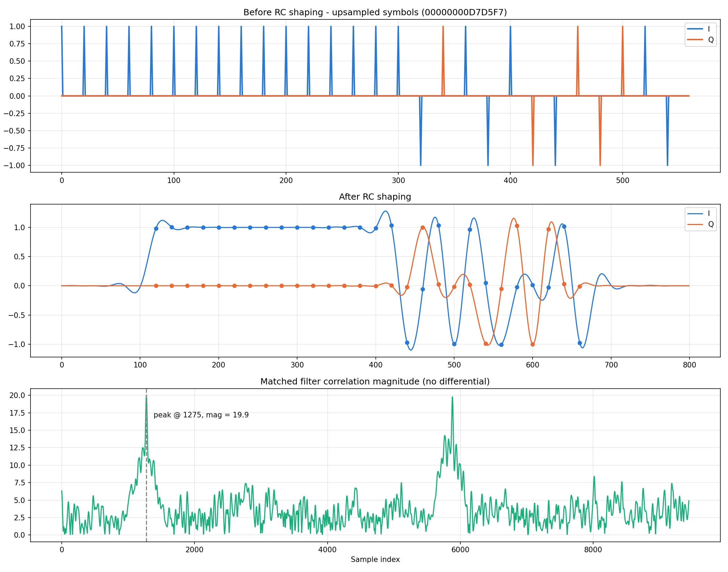Select the I legend entry in the top plot

pos(701,29)
